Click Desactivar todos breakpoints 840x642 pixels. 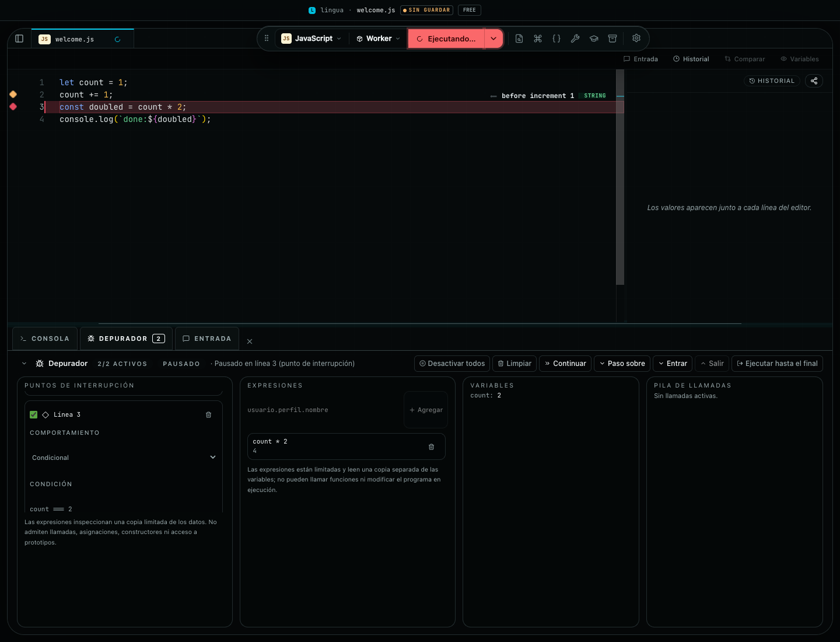click(x=452, y=364)
